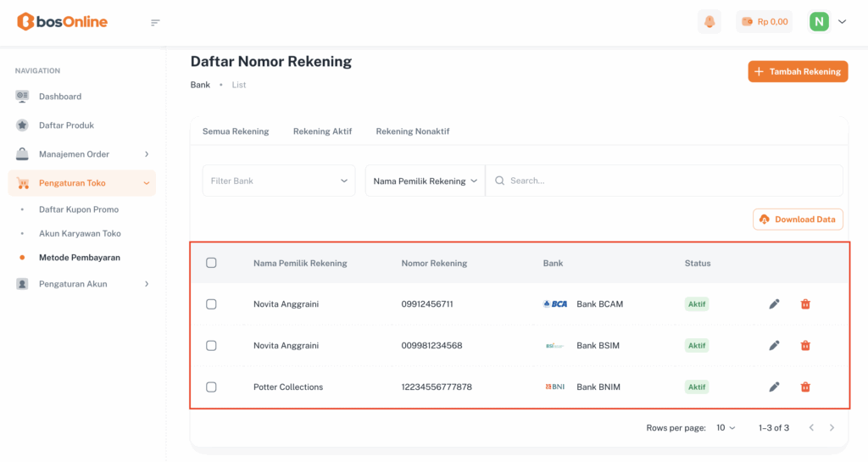Viewport: 868px width, 462px height.
Task: Select the Potter Collections row checkbox
Action: coord(211,387)
